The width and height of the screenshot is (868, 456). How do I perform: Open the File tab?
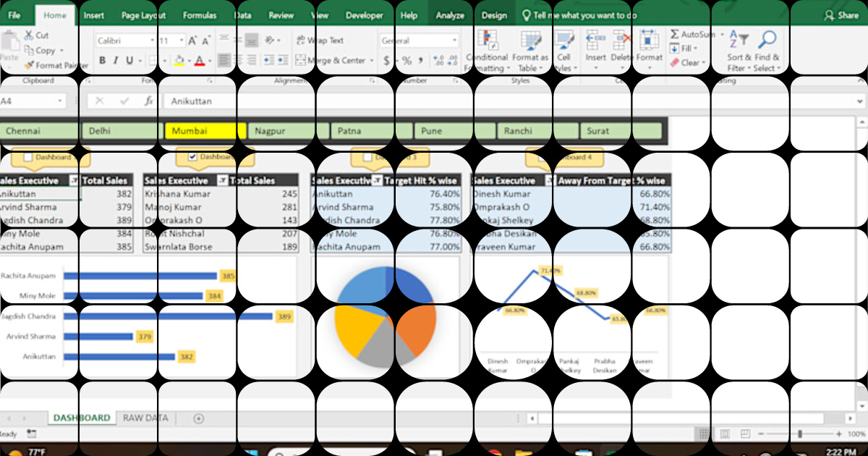14,15
